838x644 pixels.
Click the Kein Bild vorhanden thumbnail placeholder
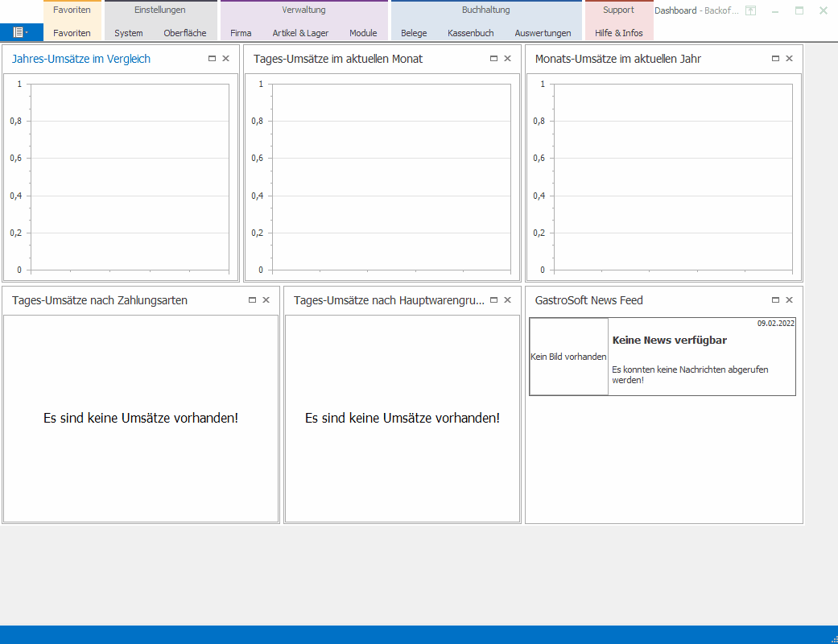pos(568,357)
